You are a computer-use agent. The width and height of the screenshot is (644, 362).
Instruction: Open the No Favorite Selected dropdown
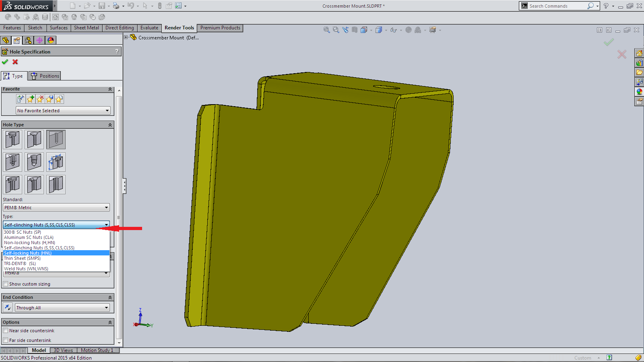[x=63, y=111]
